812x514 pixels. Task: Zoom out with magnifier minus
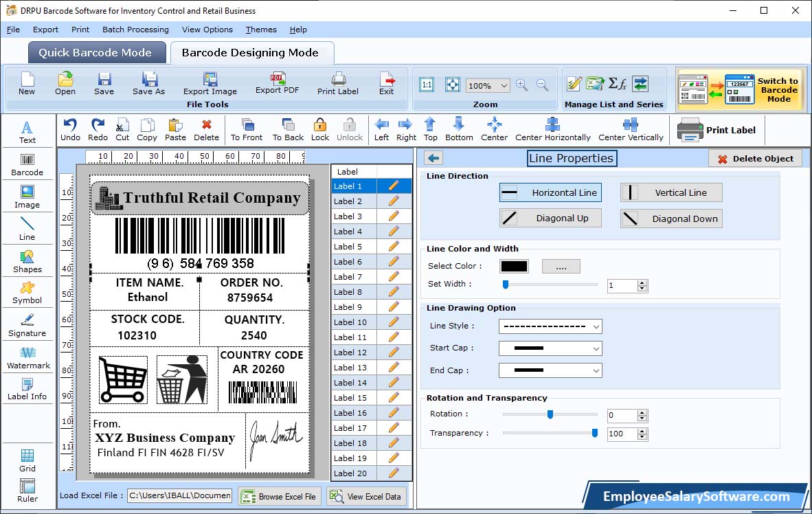542,85
